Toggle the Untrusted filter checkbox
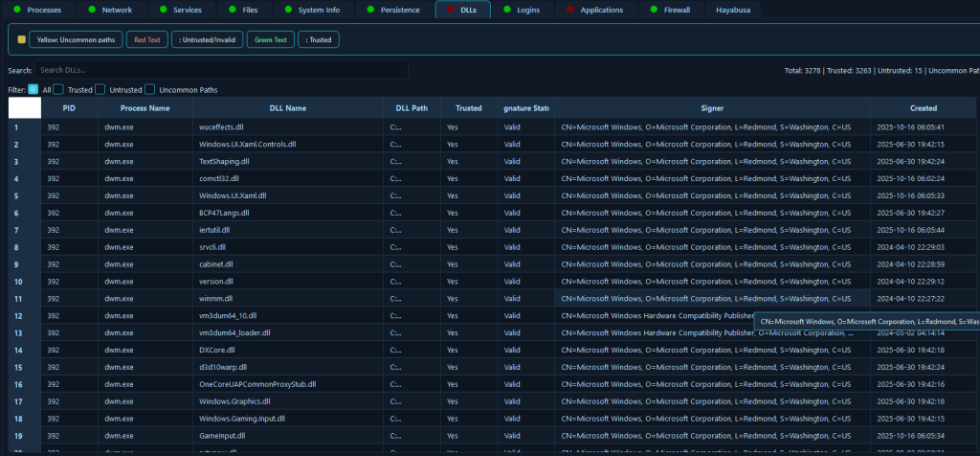Screen dimensions: 980x456 coord(100,90)
